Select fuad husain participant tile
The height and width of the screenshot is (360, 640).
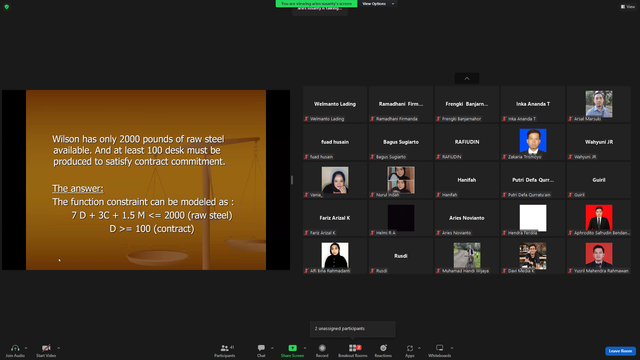(x=335, y=142)
